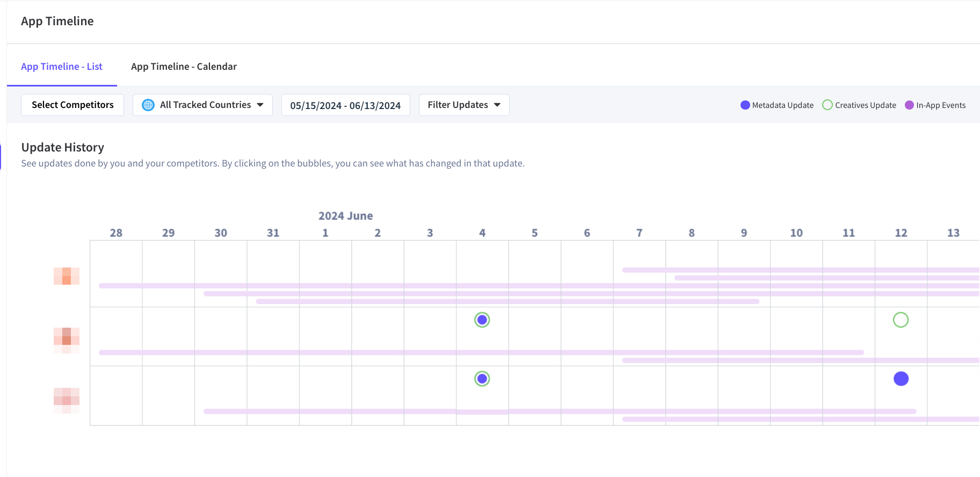The height and width of the screenshot is (477, 980).
Task: Open the 05/15/2024 - 06/13/2024 date range picker
Action: coord(345,105)
